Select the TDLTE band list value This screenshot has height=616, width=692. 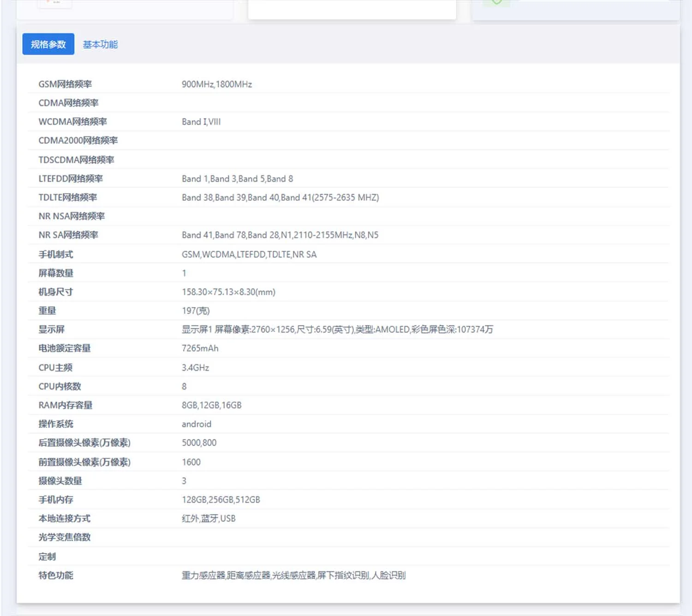pos(280,197)
